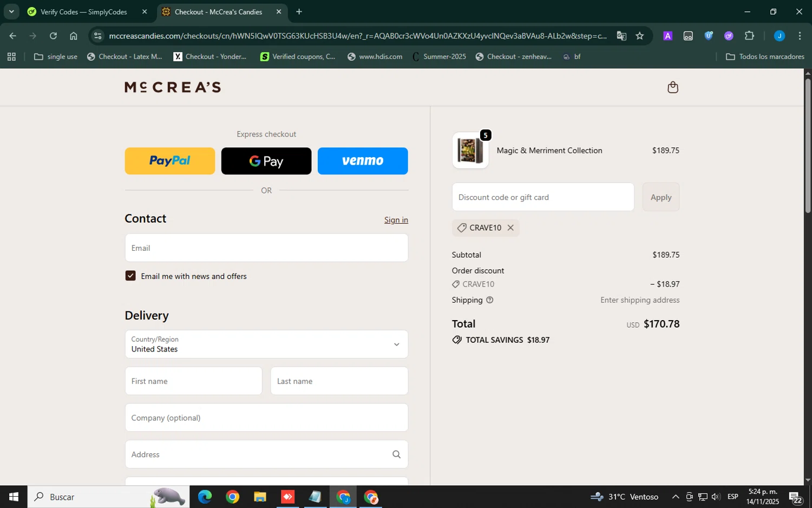Open the single use bookmarks folder
Image resolution: width=812 pixels, height=508 pixels.
click(56, 57)
